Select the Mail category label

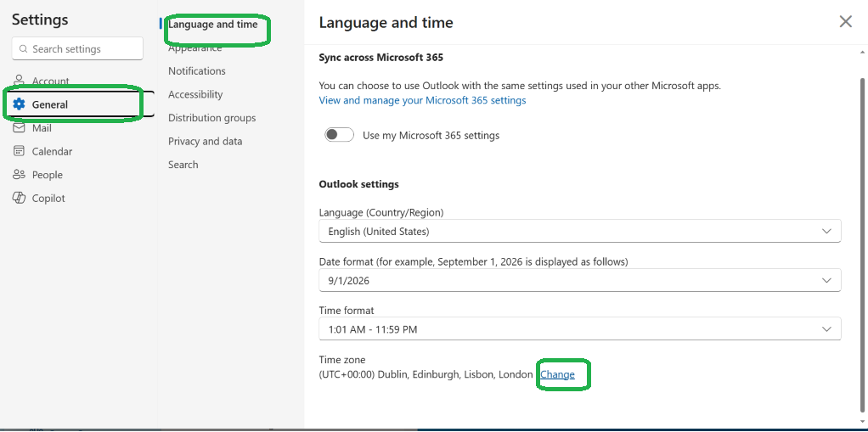(42, 128)
